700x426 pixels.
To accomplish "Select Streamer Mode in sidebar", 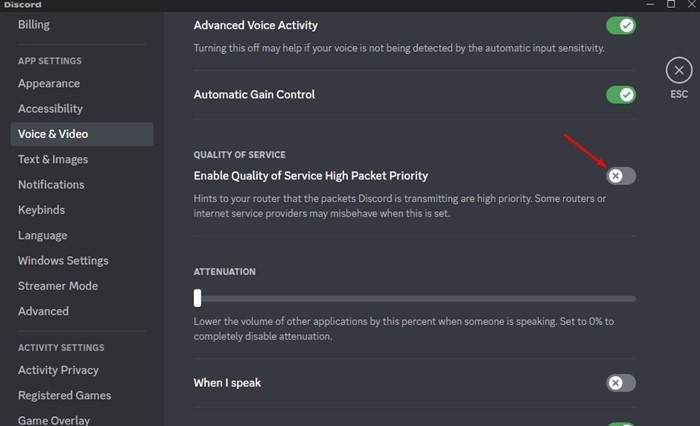I will (58, 285).
